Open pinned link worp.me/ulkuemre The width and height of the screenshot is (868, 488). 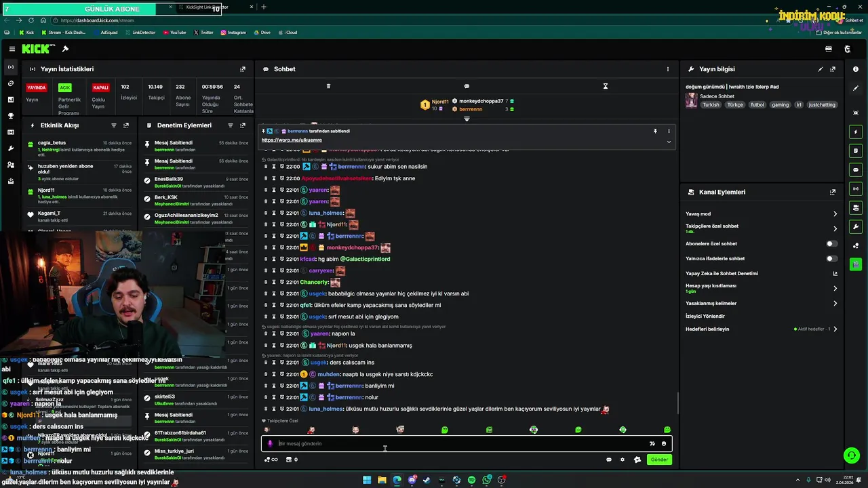tap(292, 140)
